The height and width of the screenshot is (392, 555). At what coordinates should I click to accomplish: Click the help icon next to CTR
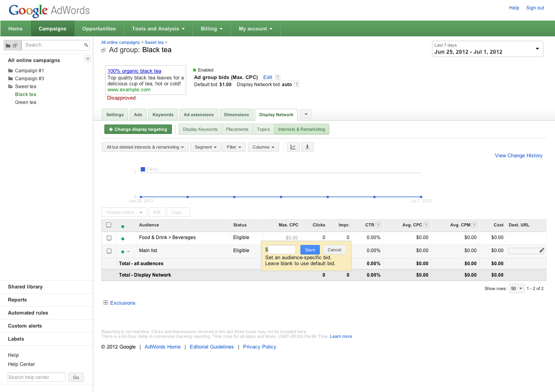pos(378,225)
